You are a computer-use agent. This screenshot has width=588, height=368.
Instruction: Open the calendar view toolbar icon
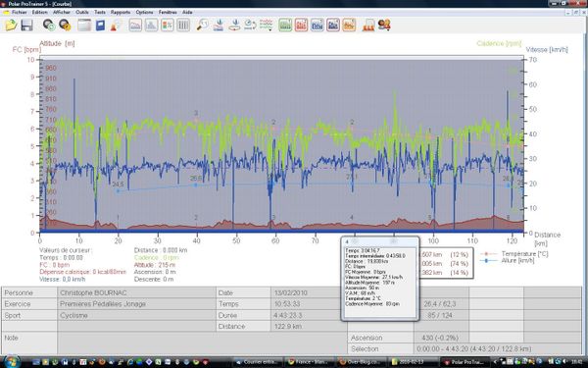84,26
